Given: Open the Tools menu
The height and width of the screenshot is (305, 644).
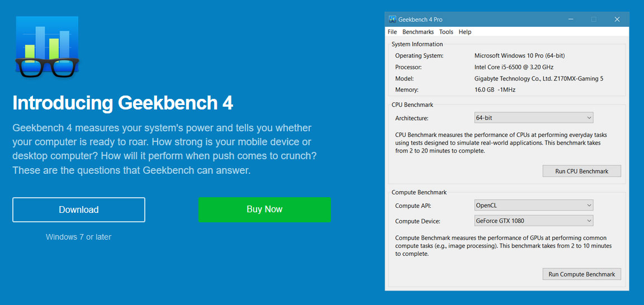Looking at the screenshot, I should (x=446, y=32).
